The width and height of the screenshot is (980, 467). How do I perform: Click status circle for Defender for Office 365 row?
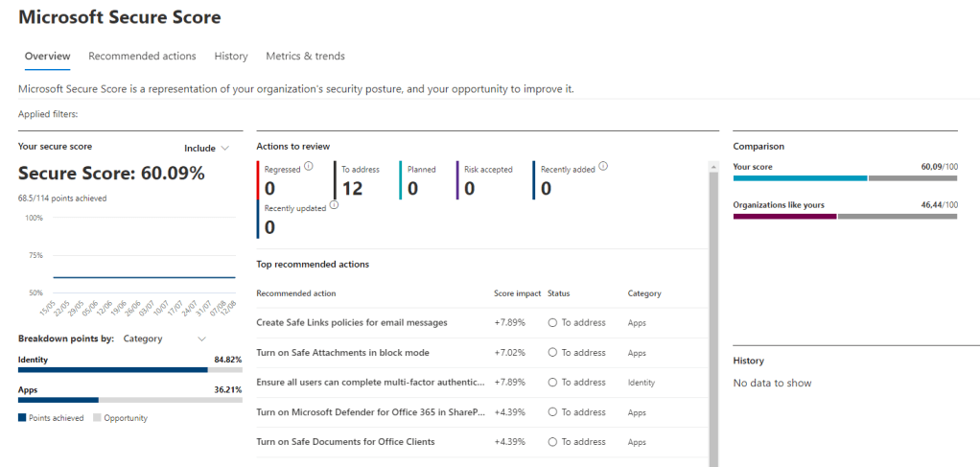(x=553, y=412)
